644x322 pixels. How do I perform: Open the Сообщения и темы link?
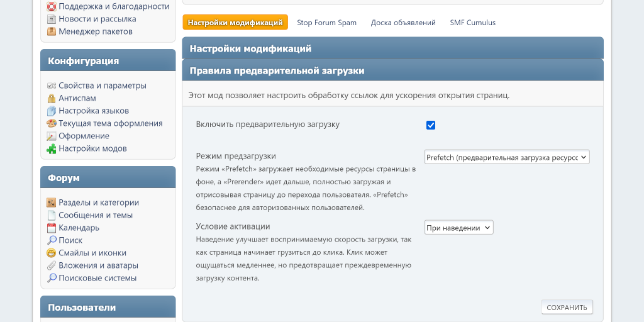click(x=96, y=215)
